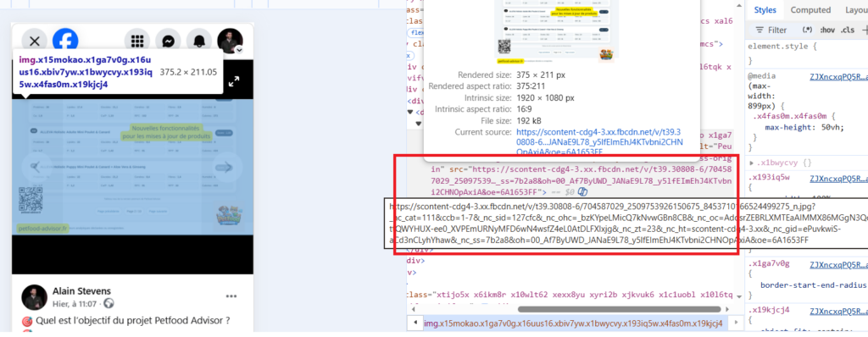
Task: Go to the next photo arrow
Action: click(x=228, y=167)
